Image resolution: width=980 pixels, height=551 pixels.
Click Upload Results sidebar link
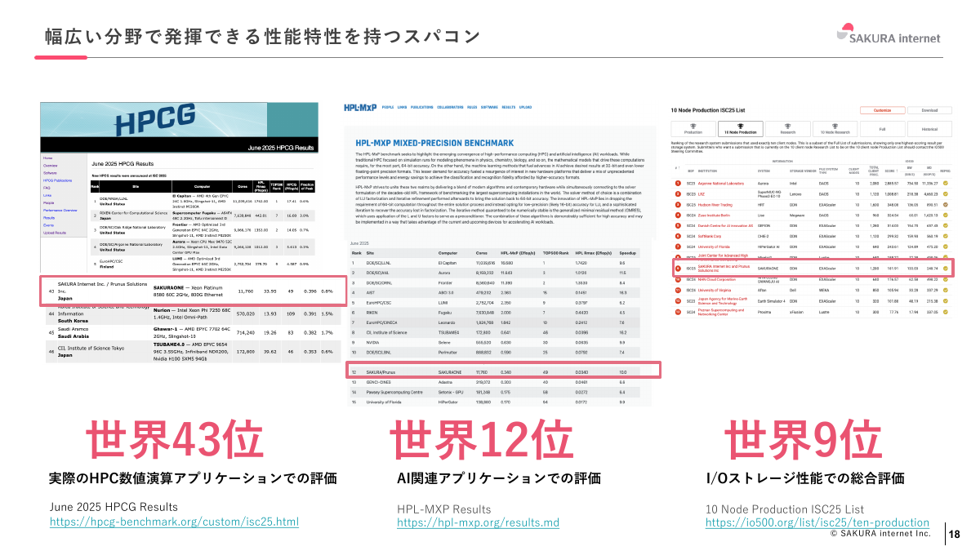[x=55, y=233]
